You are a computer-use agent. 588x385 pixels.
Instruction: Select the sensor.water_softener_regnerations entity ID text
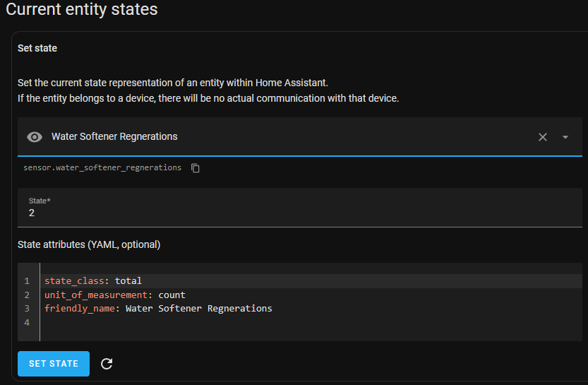coord(102,167)
